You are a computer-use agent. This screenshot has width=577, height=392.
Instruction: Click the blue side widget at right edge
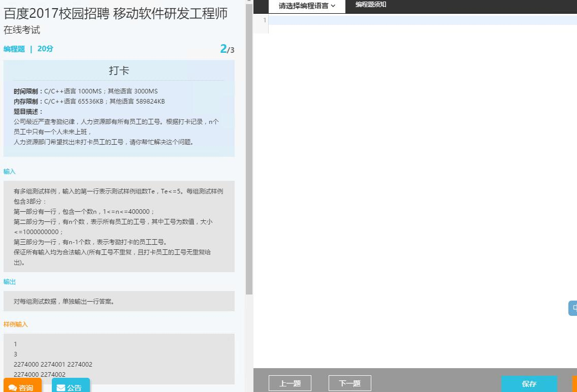pyautogui.click(x=573, y=308)
